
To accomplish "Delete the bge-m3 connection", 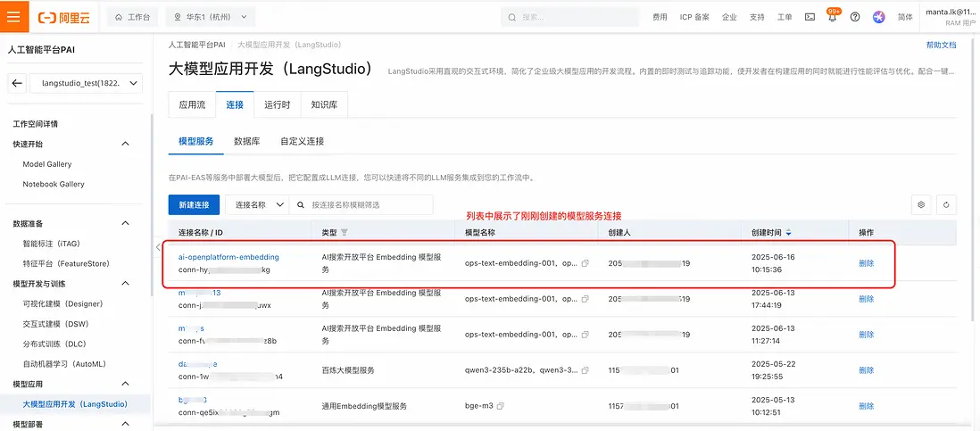I will [867, 406].
